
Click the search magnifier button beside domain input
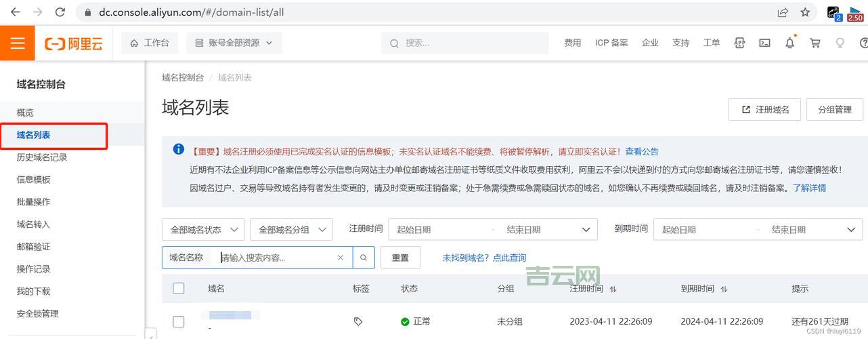click(x=364, y=258)
